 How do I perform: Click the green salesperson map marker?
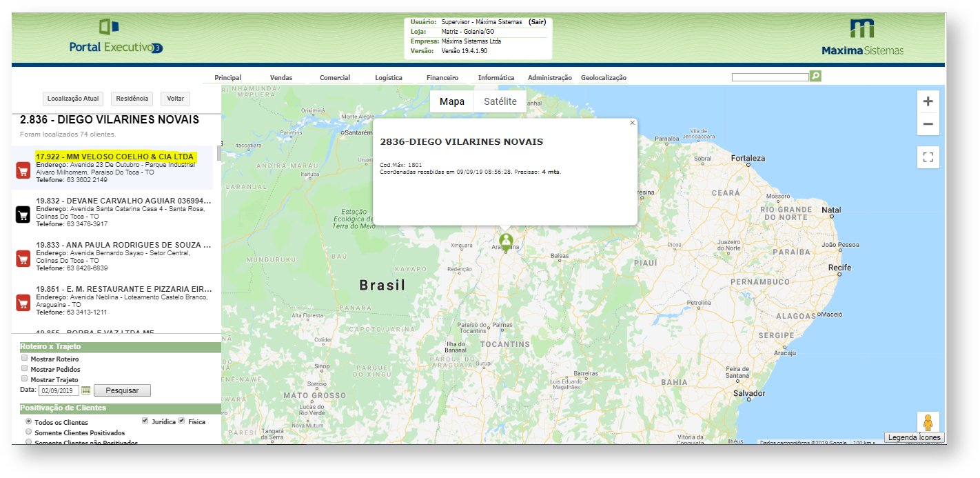(506, 242)
